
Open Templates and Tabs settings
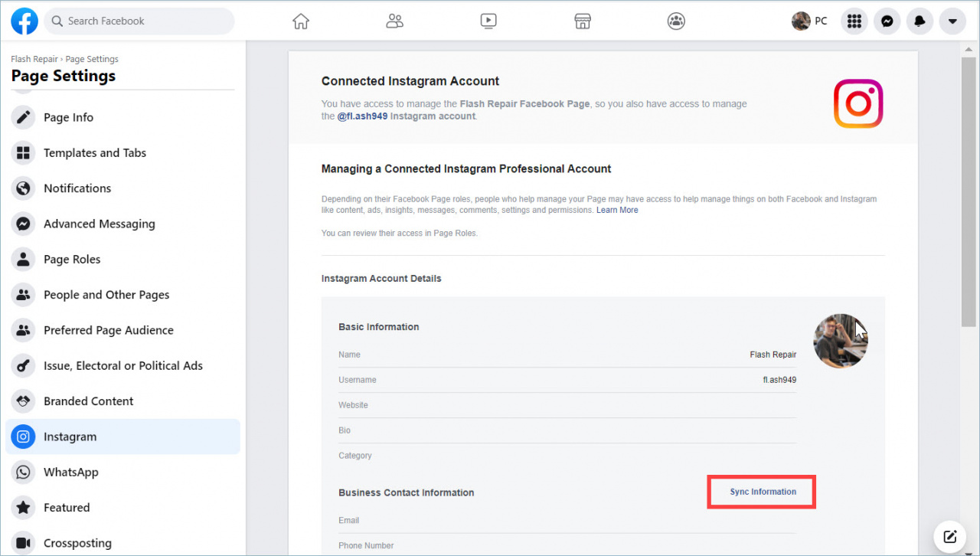122,152
